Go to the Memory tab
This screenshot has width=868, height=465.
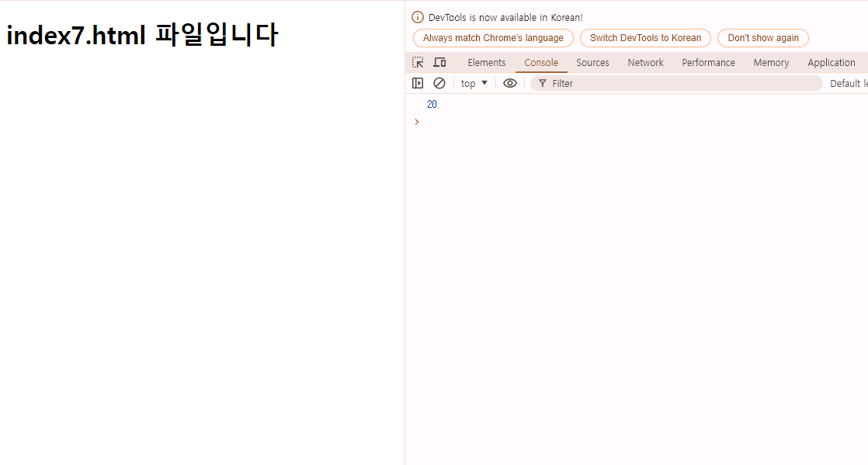pyautogui.click(x=771, y=63)
